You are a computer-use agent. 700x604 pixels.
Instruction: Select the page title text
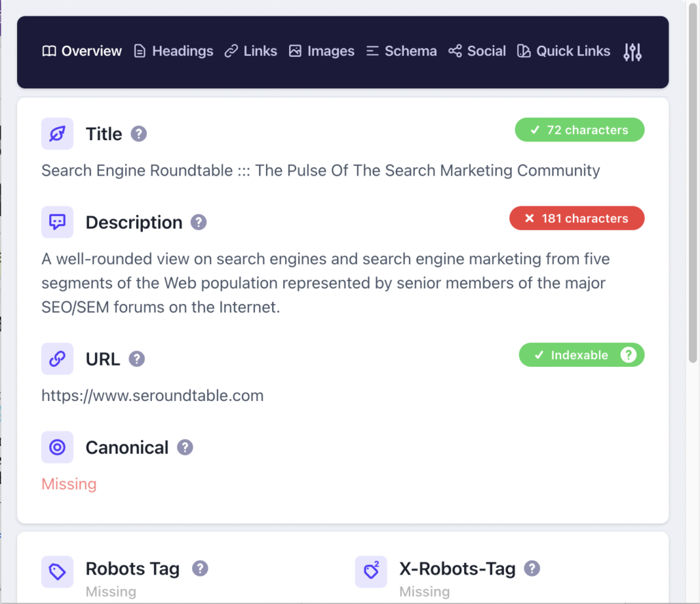pos(321,170)
